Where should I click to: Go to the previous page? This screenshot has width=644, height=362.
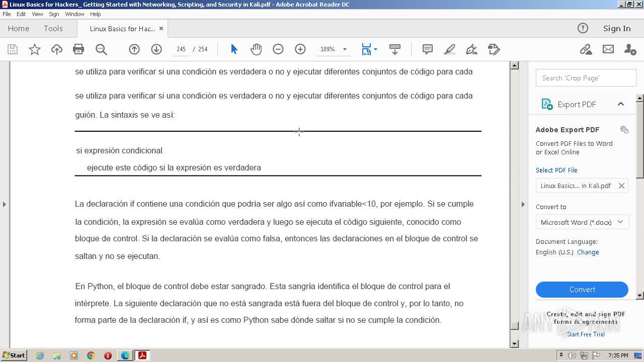[134, 49]
